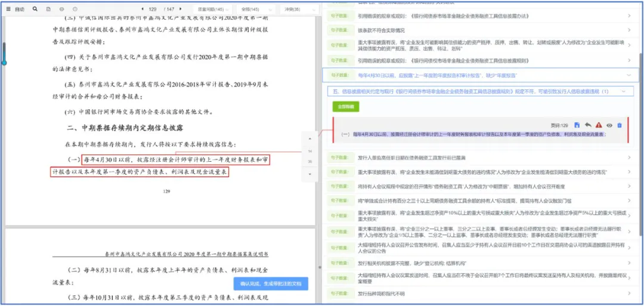
Task: Go to the next page with the right arrow
Action: pos(180,9)
